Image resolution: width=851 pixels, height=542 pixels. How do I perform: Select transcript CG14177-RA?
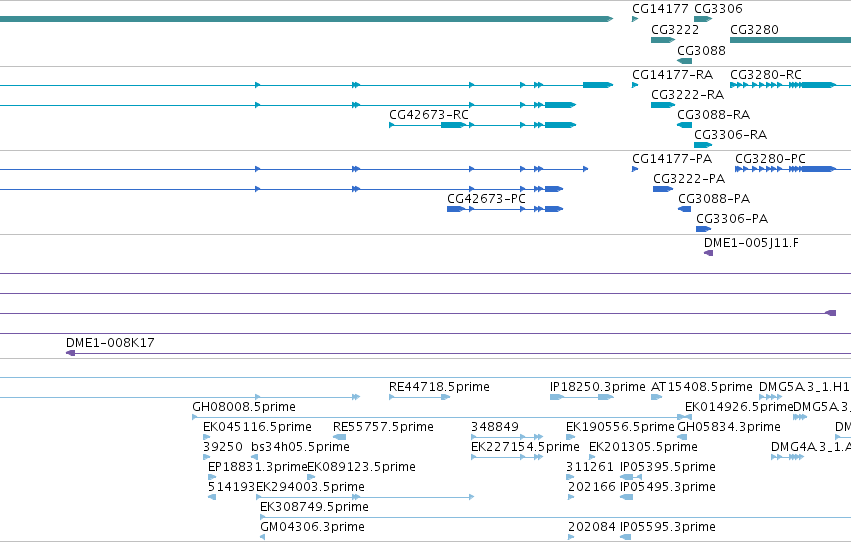click(672, 75)
